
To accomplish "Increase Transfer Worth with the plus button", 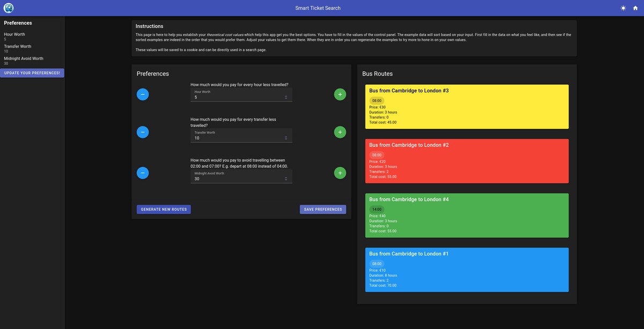I will click(x=340, y=132).
